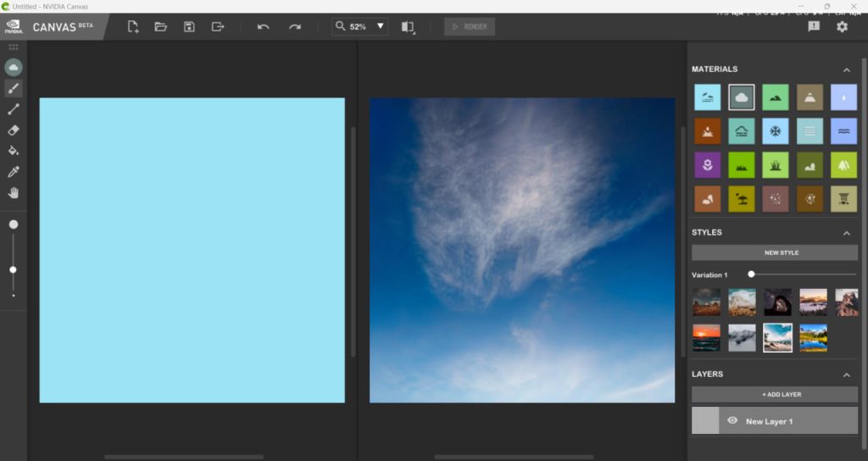The height and width of the screenshot is (461, 868).
Task: Pick the grey snowy mountains style thumbnail
Action: pos(742,337)
